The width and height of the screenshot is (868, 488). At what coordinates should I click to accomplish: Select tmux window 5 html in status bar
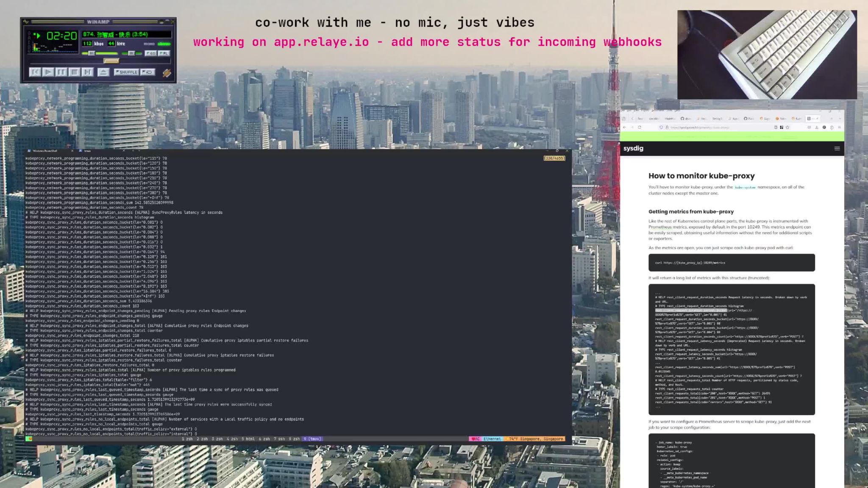click(248, 439)
